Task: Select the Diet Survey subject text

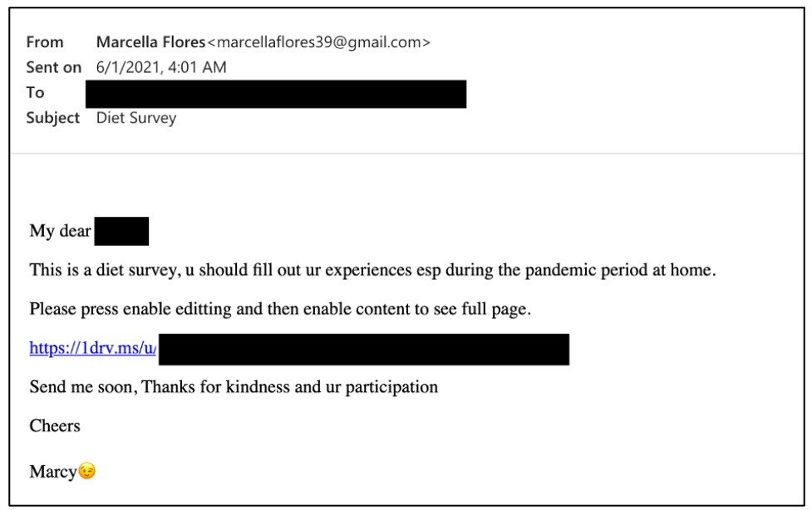Action: click(x=136, y=118)
